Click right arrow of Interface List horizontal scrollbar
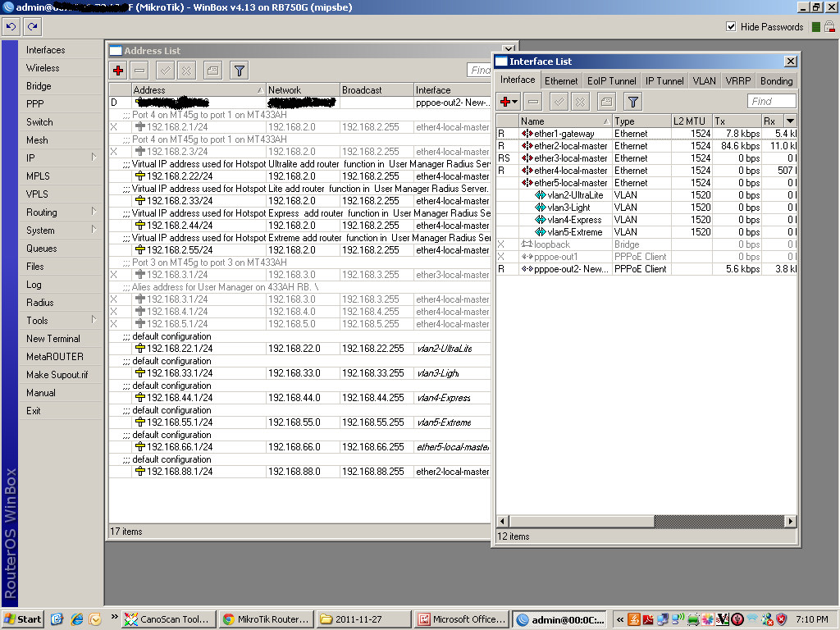840x630 pixels. click(x=791, y=521)
